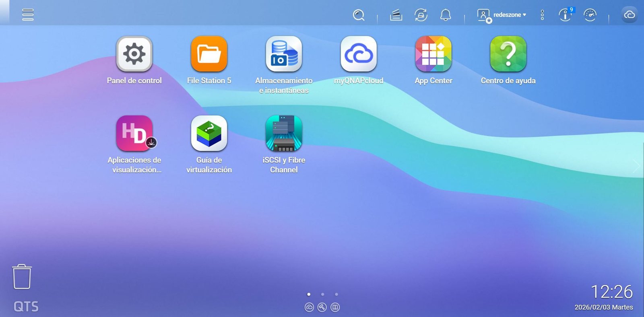Open myQNAPcloud app icon
Image resolution: width=644 pixels, height=317 pixels.
coord(358,54)
